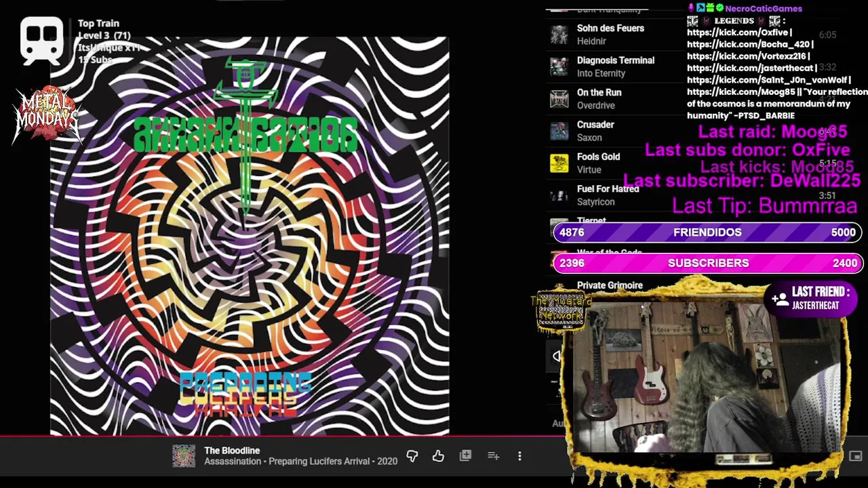Click the Diagnosis Terminal track thumbnail
This screenshot has width=868, height=488.
tap(559, 66)
